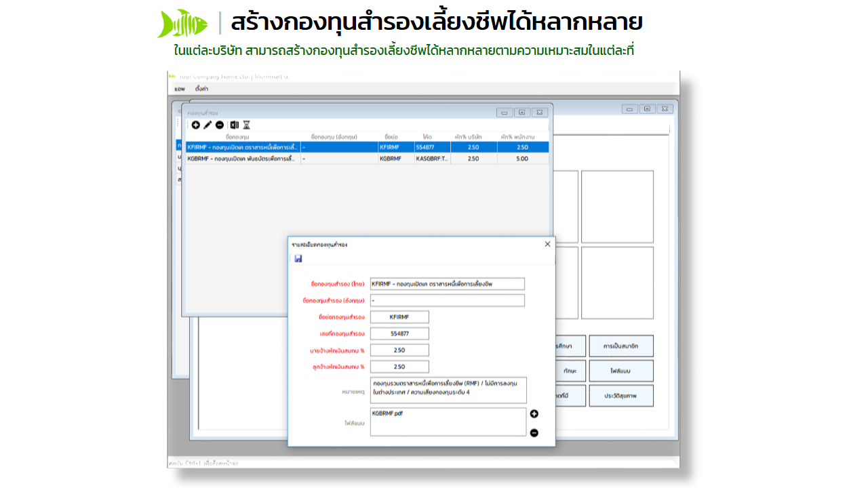Click the KASGBRF:T... code cell
Screen dimensions: 868x488
coord(432,159)
